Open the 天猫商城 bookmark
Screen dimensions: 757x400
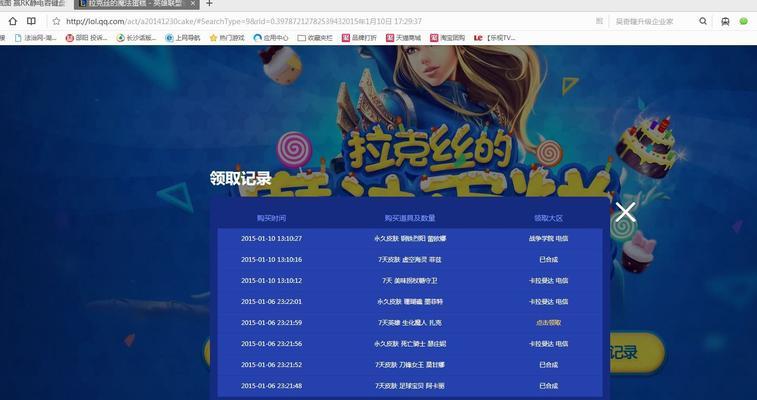[x=403, y=38]
